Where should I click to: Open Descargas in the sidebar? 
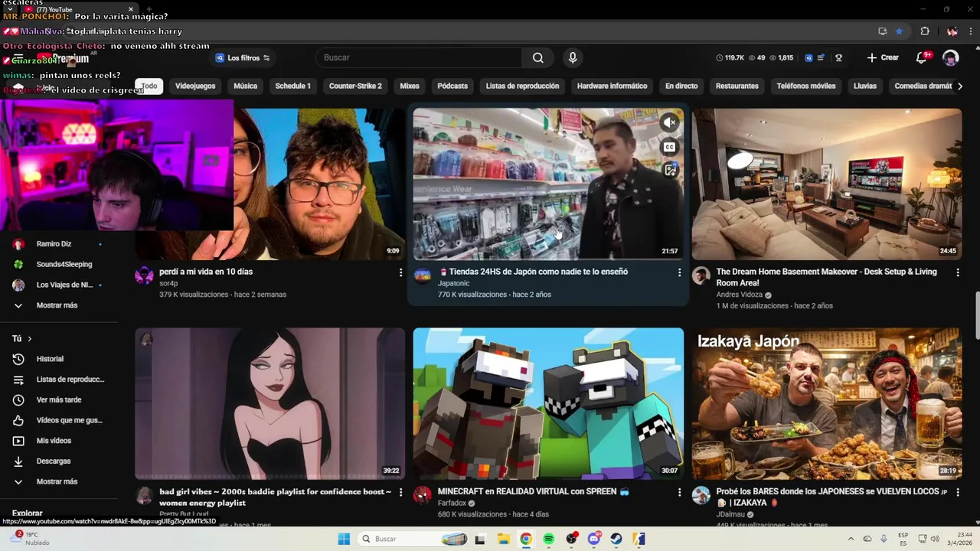coord(59,461)
